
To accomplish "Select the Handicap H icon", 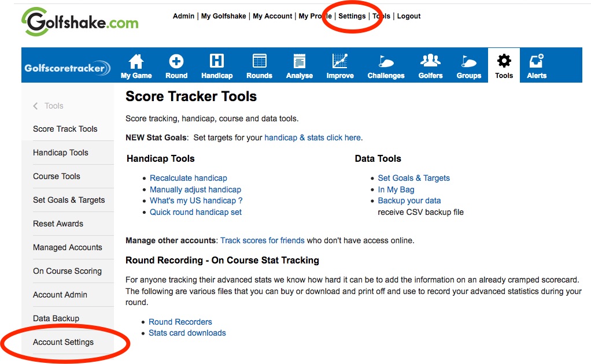I will pos(217,61).
